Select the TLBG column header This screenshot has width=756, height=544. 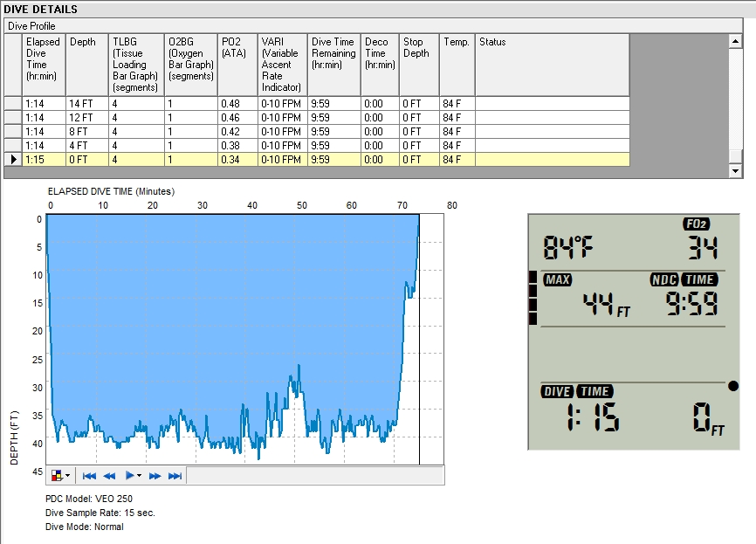point(136,65)
